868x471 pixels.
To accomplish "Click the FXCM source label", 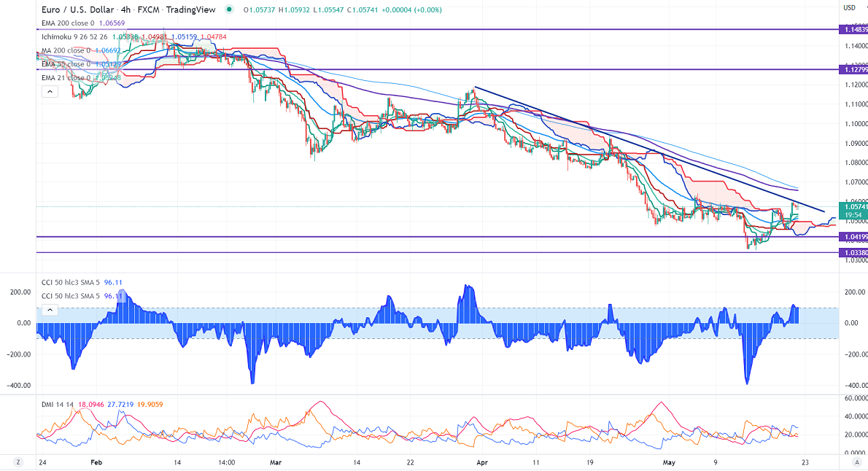I will 149,9.
